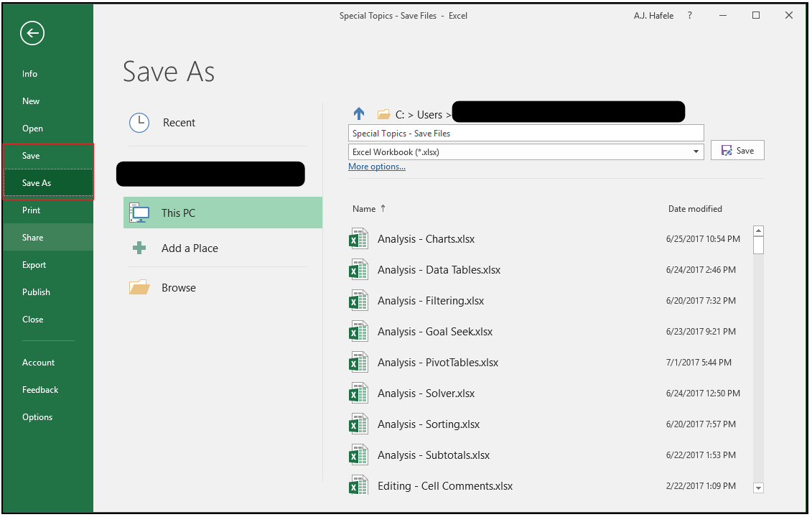Screen dimensions: 812x517
Task: Click the Excel icon for Analysis - Solver.xlsx
Action: (x=358, y=393)
